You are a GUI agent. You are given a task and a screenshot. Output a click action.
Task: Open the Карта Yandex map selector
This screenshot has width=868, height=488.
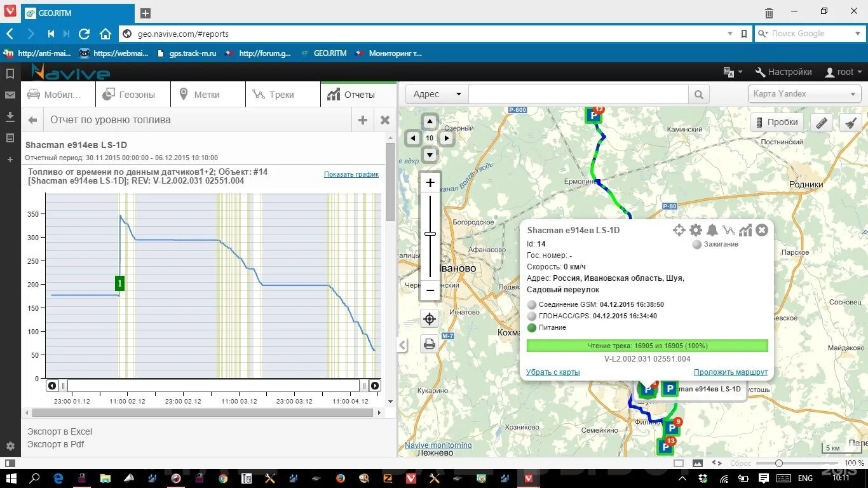point(804,94)
